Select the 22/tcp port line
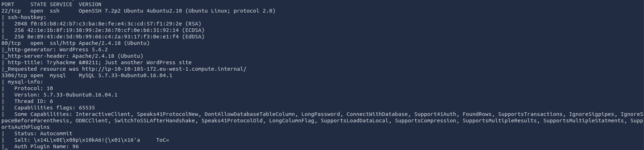 click(x=138, y=11)
